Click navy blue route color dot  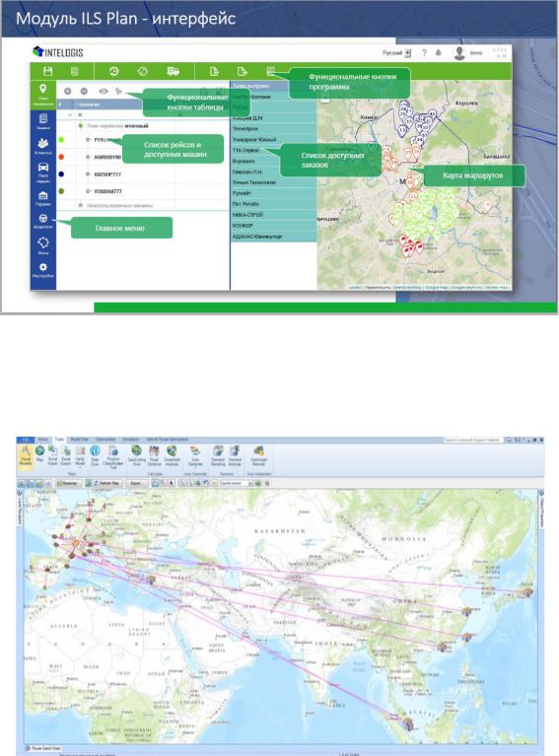[61, 174]
